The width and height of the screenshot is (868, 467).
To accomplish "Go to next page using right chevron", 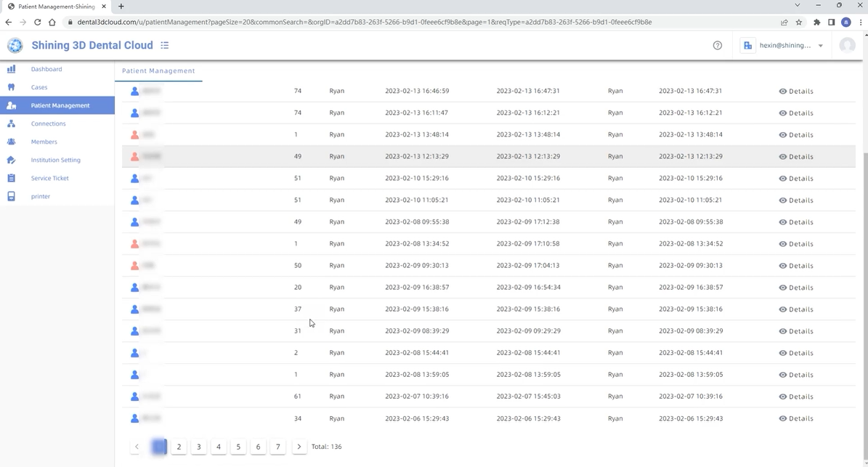I will point(299,447).
